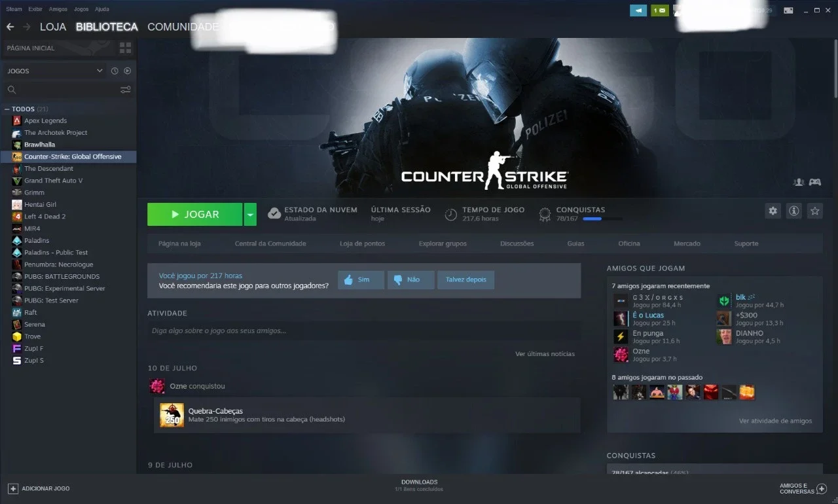Open the Steam menu
This screenshot has width=838, height=504.
[14, 9]
